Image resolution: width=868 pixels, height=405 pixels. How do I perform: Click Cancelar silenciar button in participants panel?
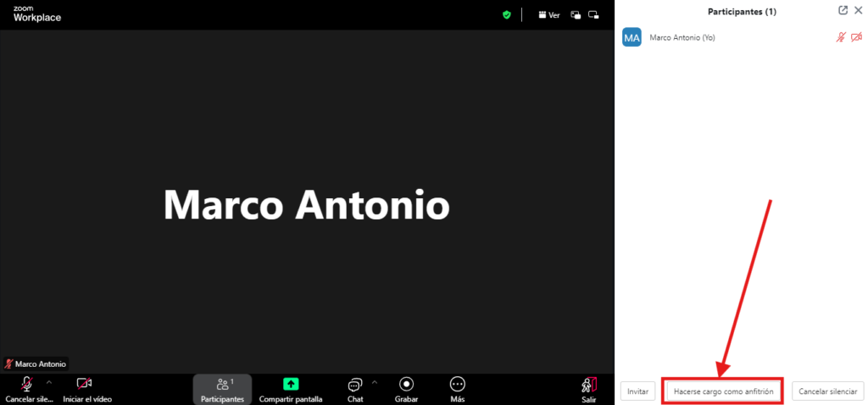(x=827, y=391)
